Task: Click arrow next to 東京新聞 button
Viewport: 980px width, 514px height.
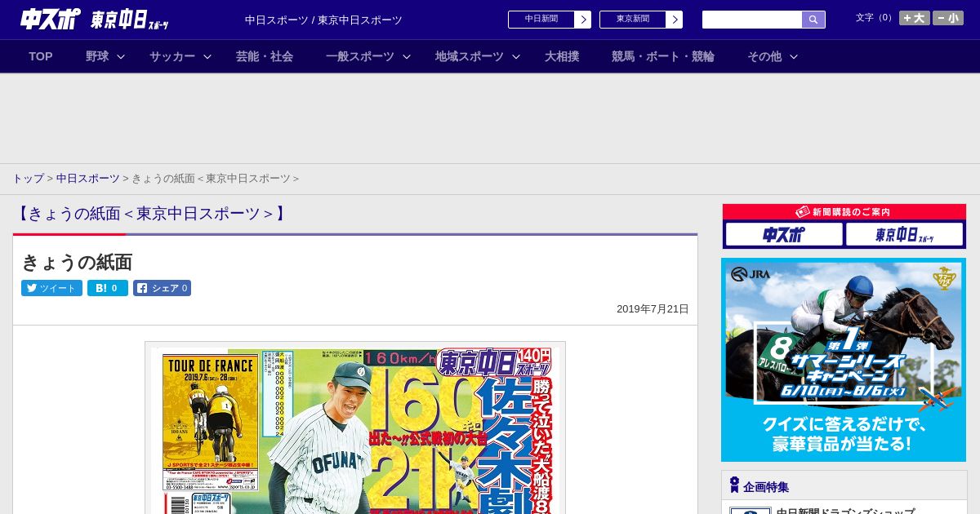Action: [675, 20]
